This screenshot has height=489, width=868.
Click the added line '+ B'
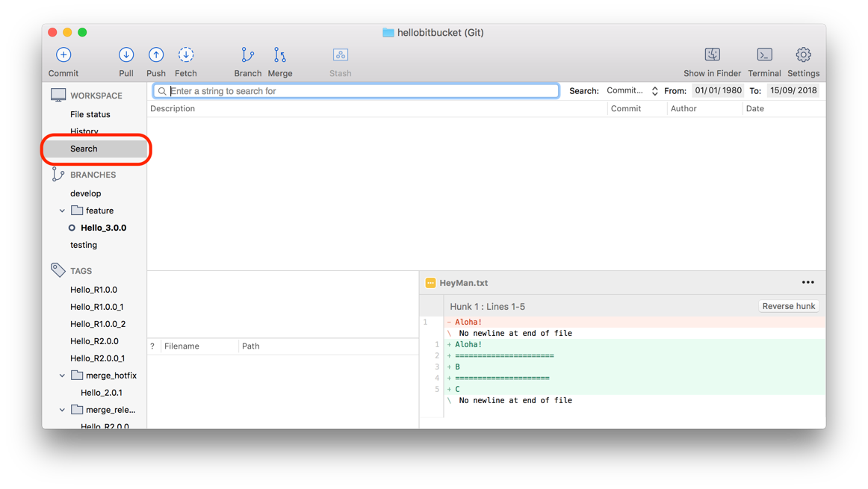click(634, 367)
